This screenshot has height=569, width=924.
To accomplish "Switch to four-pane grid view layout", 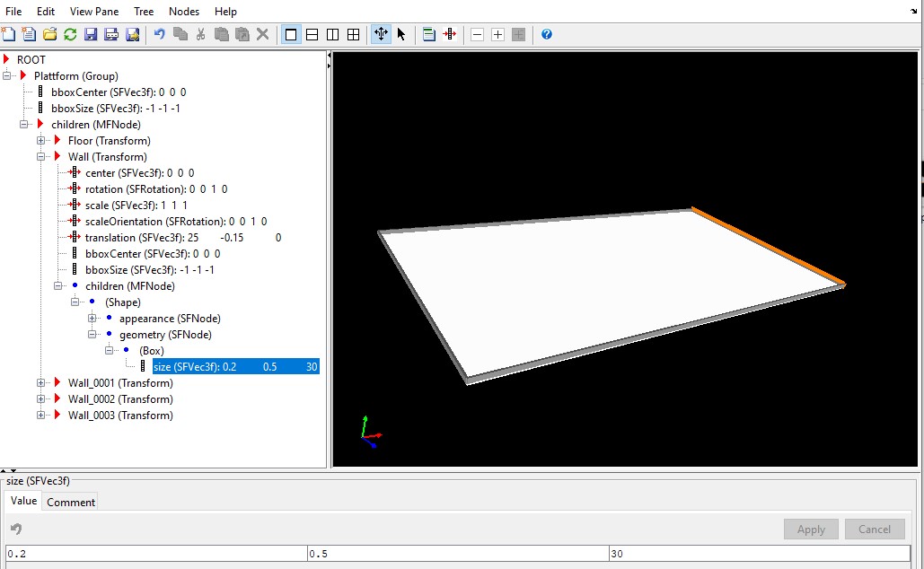I will click(x=354, y=34).
